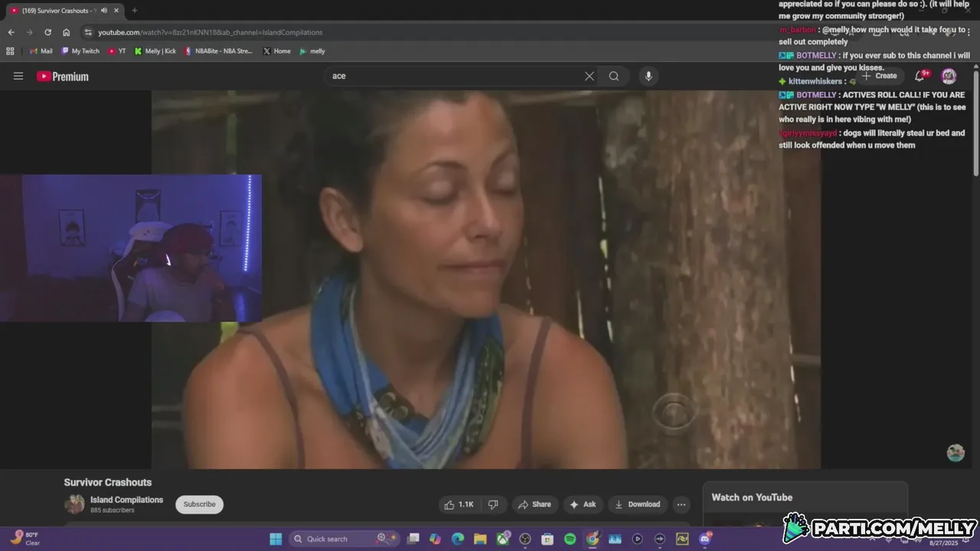
Task: Click the browser forward arrow
Action: (29, 32)
